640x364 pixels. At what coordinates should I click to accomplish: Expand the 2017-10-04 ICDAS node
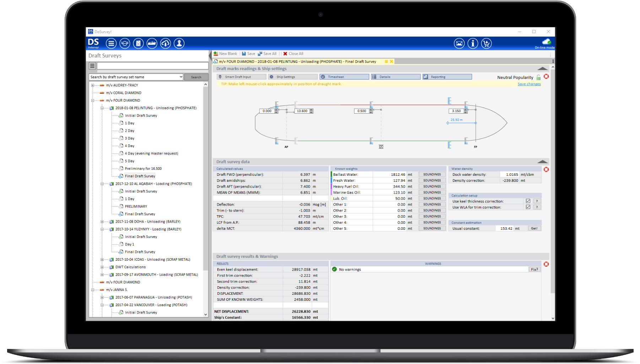102,260
